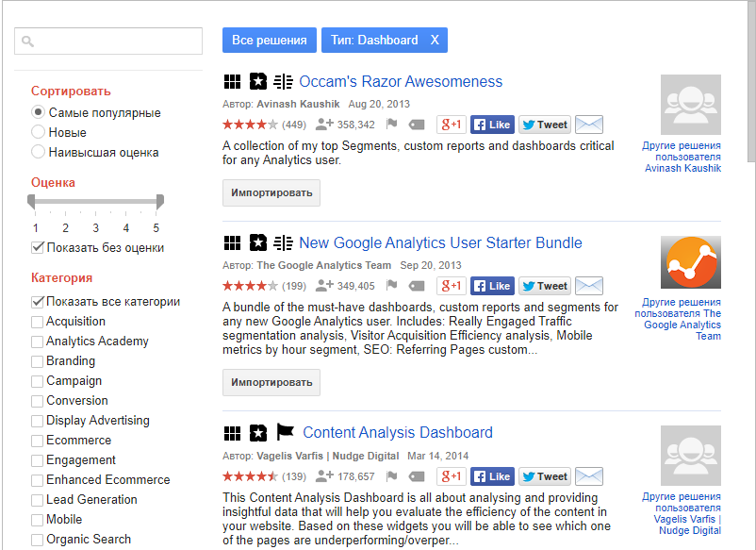Check the Mobile category
The width and height of the screenshot is (756, 550).
click(x=37, y=520)
